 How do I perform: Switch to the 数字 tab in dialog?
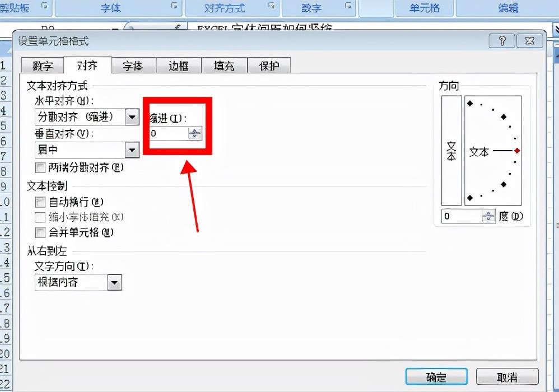(43, 66)
